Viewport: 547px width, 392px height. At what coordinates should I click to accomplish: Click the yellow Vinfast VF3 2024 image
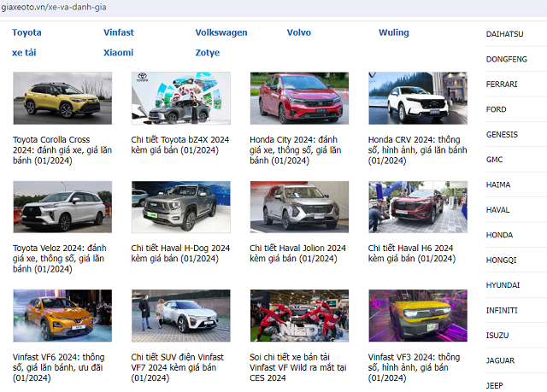click(x=417, y=316)
